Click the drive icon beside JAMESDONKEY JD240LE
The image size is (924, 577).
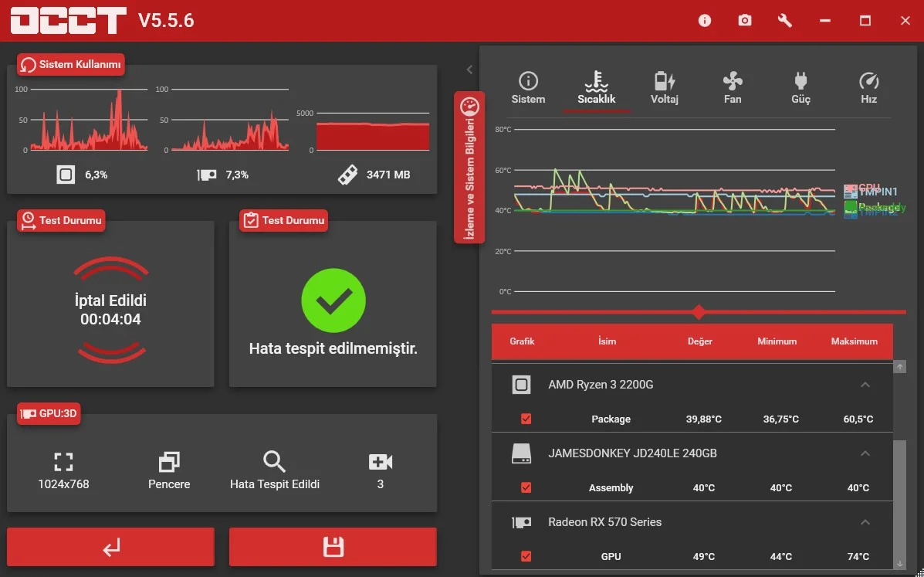click(x=522, y=453)
